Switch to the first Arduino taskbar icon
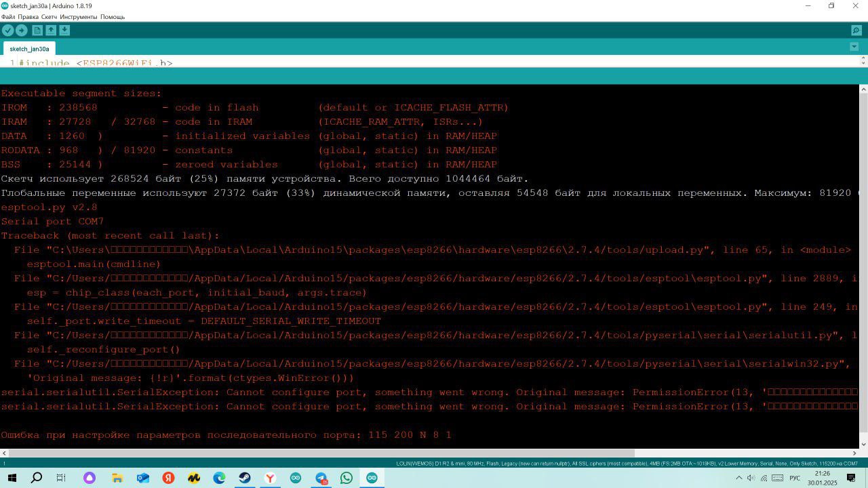This screenshot has height=488, width=868. [x=296, y=478]
